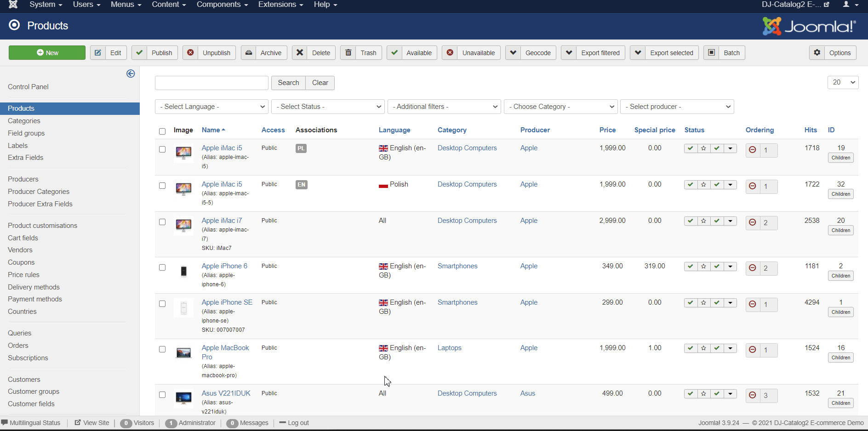This screenshot has width=868, height=431.
Task: Click the Clear filter button
Action: (320, 83)
